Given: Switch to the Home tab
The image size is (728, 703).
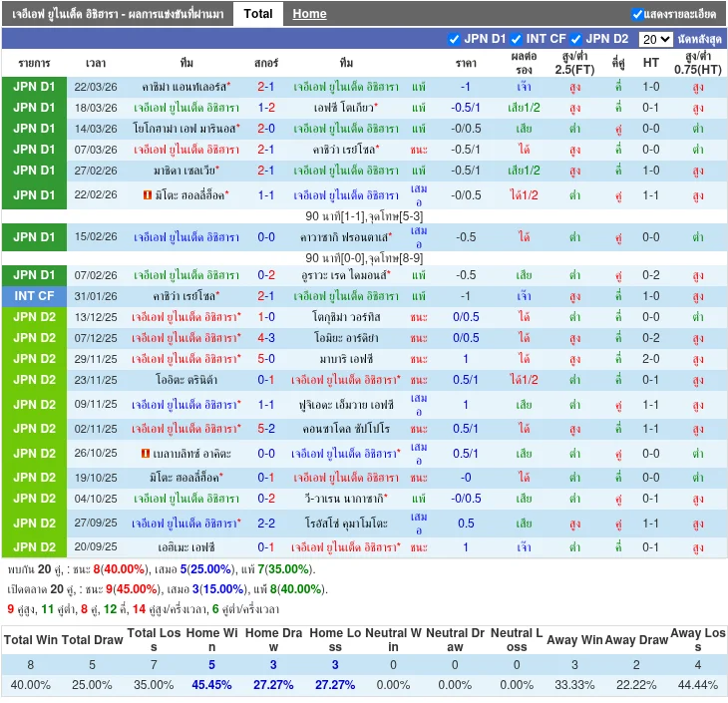Looking at the screenshot, I should pos(309,14).
